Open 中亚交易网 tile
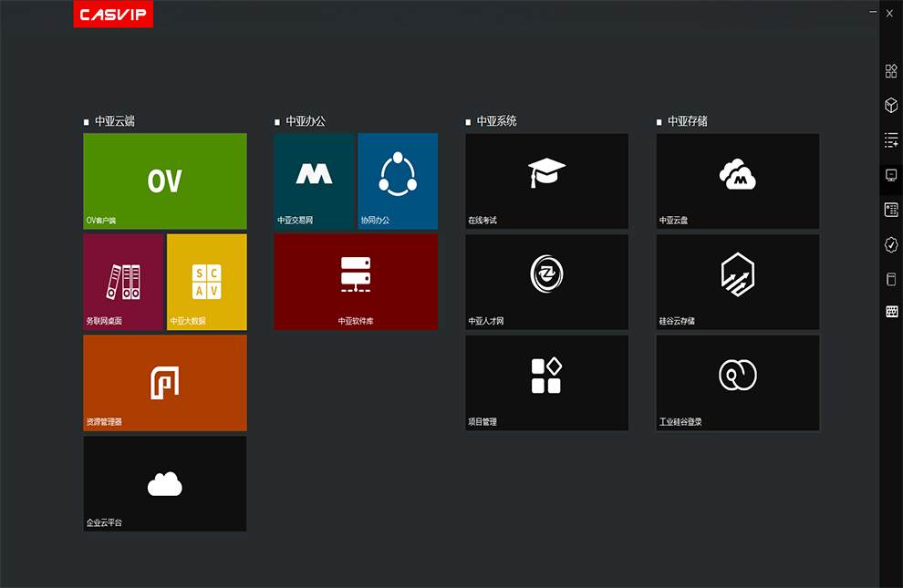903x588 pixels. click(314, 181)
